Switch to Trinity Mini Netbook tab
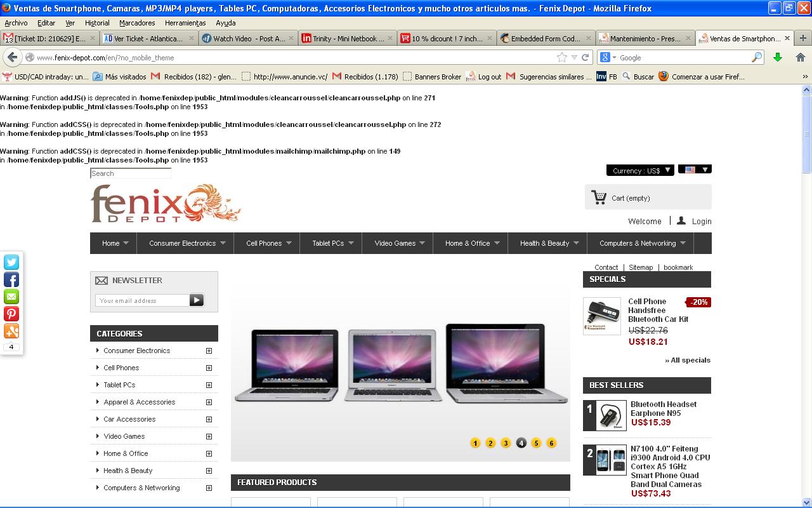 click(348, 38)
